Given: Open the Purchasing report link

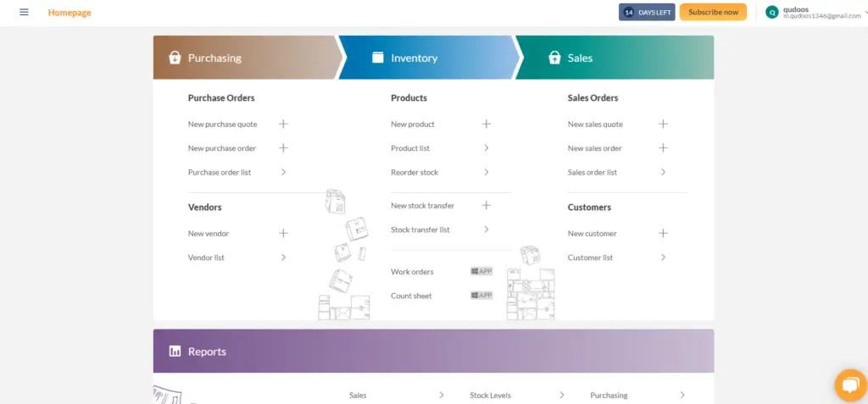Looking at the screenshot, I should click(x=609, y=396).
